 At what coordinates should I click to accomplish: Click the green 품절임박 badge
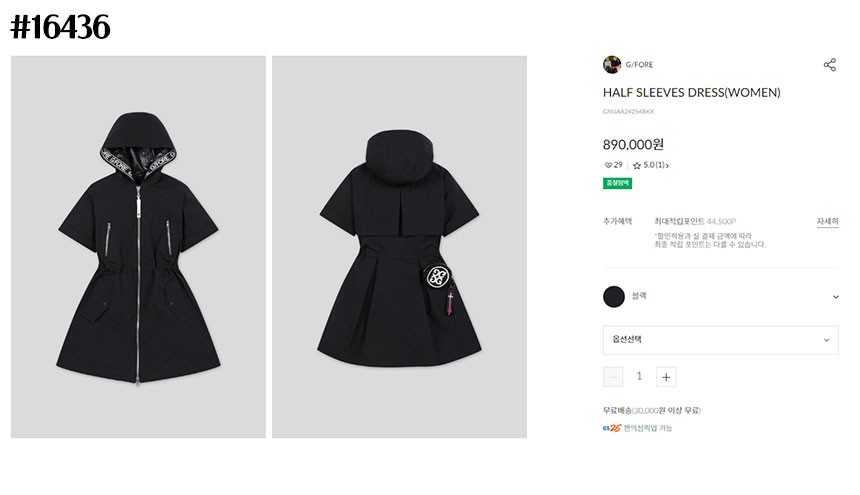[617, 183]
